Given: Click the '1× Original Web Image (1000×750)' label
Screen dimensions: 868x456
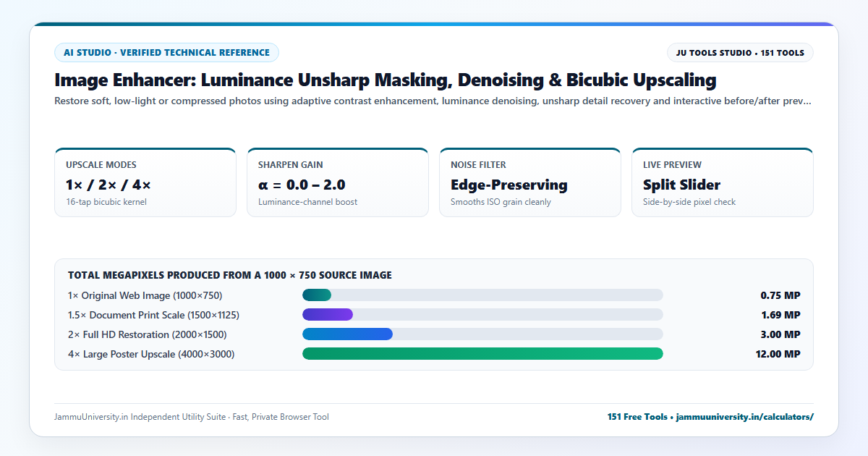Looking at the screenshot, I should (x=145, y=295).
